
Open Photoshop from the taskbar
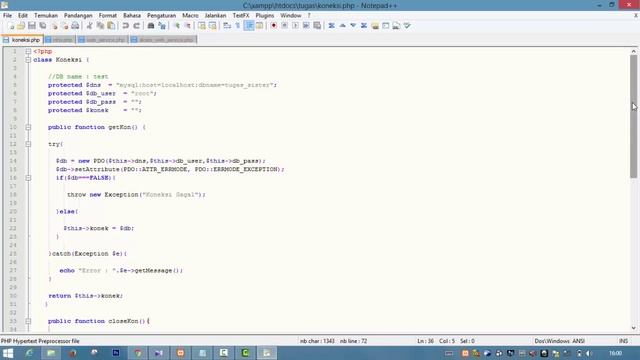[x=116, y=353]
